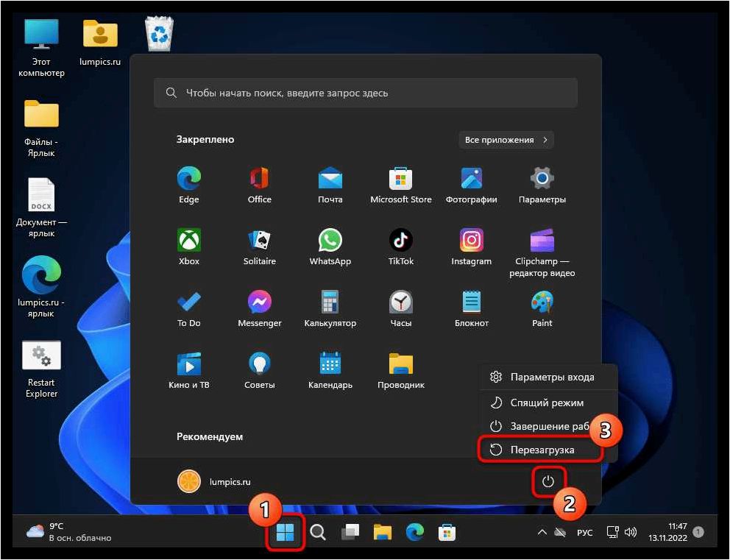Image resolution: width=730 pixels, height=560 pixels.
Task: Launch the Xbox app
Action: [x=188, y=247]
